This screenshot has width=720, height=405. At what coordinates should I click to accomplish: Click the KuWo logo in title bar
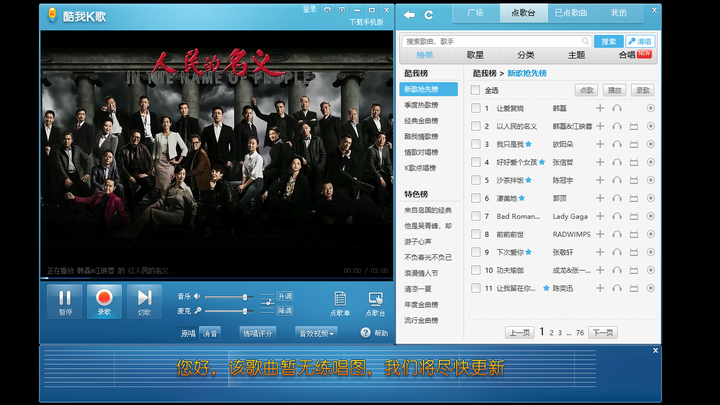(x=52, y=14)
